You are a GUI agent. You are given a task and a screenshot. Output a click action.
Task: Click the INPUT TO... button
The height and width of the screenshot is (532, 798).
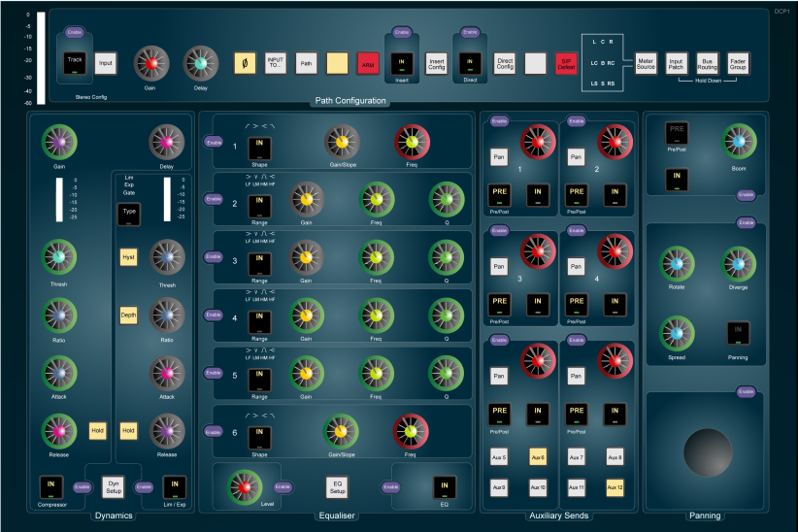tap(276, 64)
